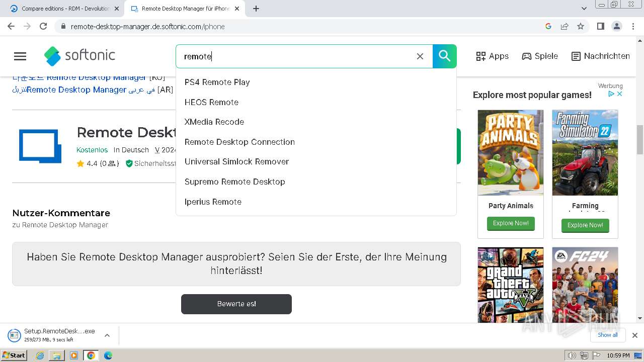Viewport: 644px width, 362px height.
Task: Open the tab search dropdown arrow
Action: tap(584, 9)
